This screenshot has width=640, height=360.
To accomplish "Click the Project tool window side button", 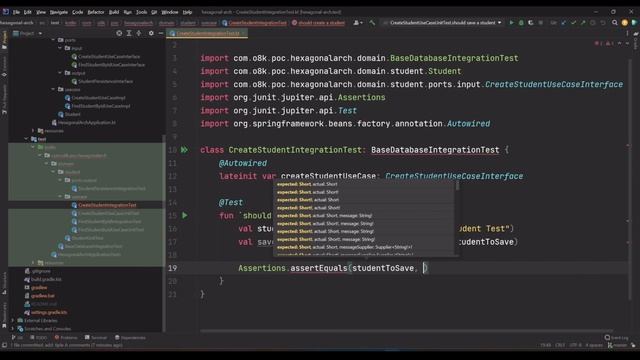I will 4,39.
